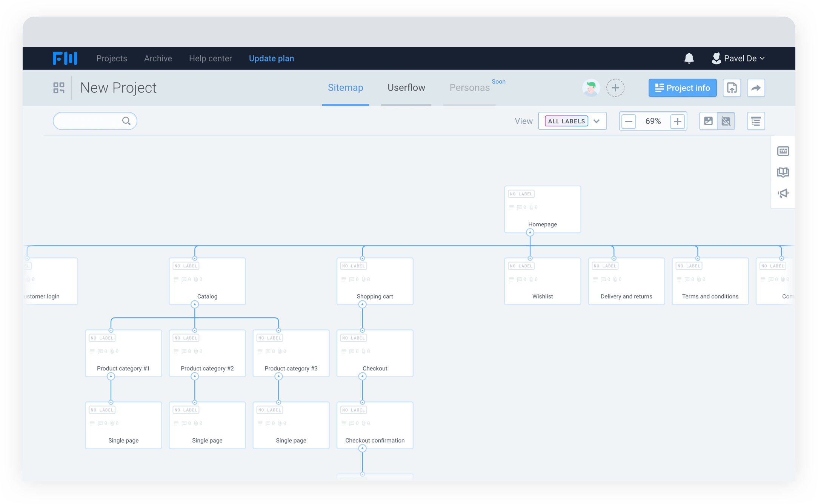Collapse the Catalog node children
Viewport: 818px width, 504px height.
pyautogui.click(x=195, y=304)
